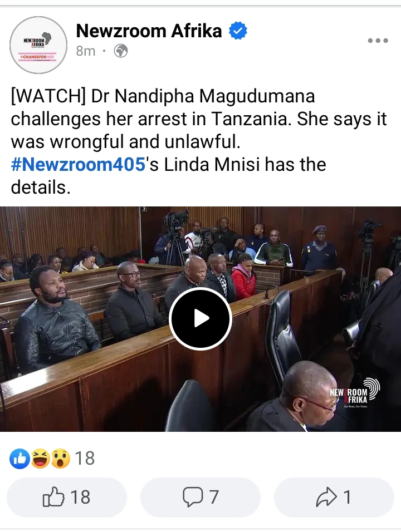The width and height of the screenshot is (401, 532).
Task: Click the blue verified badge
Action: click(x=238, y=31)
